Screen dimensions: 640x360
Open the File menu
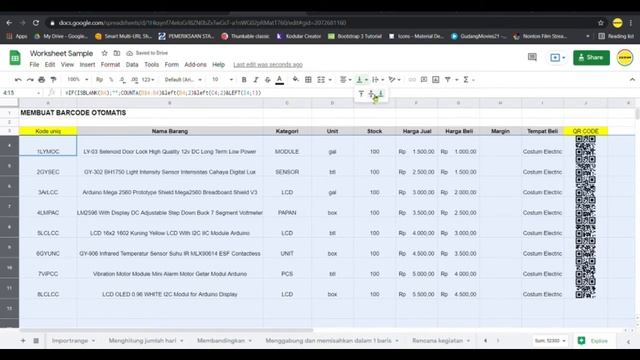(x=34, y=64)
